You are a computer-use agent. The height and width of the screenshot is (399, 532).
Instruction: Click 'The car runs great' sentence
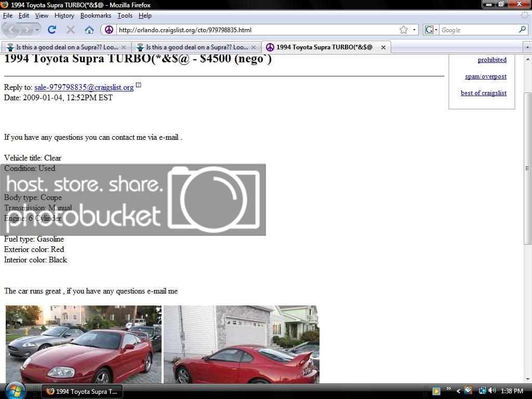[91, 291]
